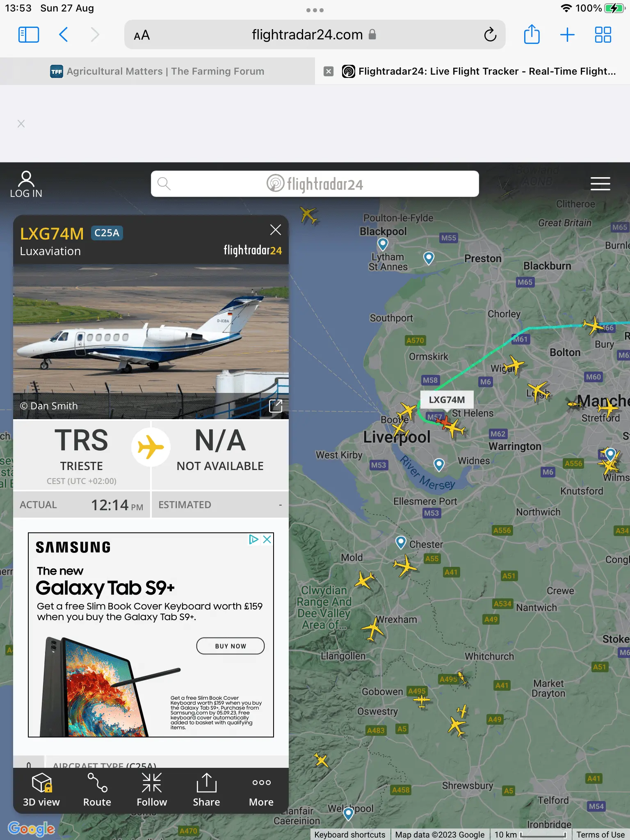Screen dimensions: 630x840
Task: Close the LXG74M flight panel
Action: click(275, 230)
